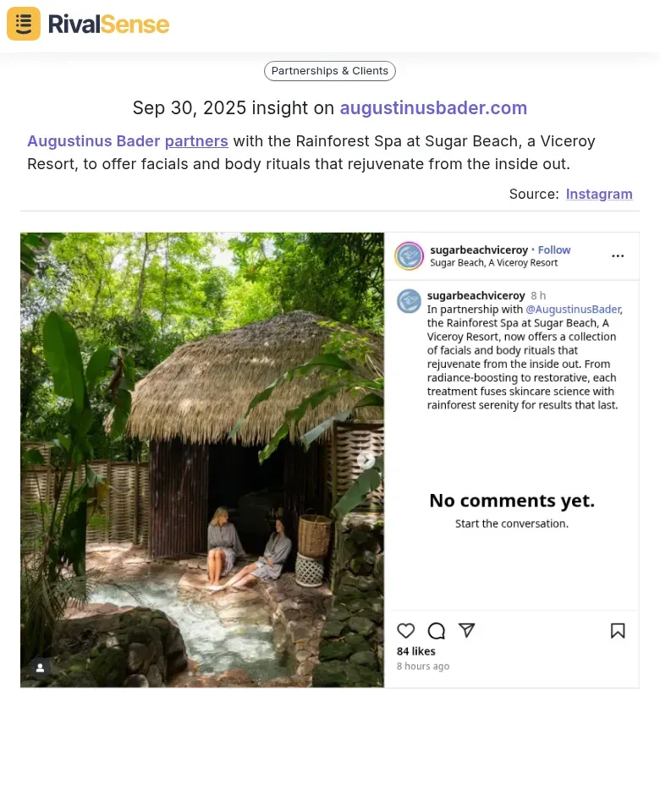Click the Augustinus Bader company link
The height and width of the screenshot is (812, 660).
[x=93, y=141]
